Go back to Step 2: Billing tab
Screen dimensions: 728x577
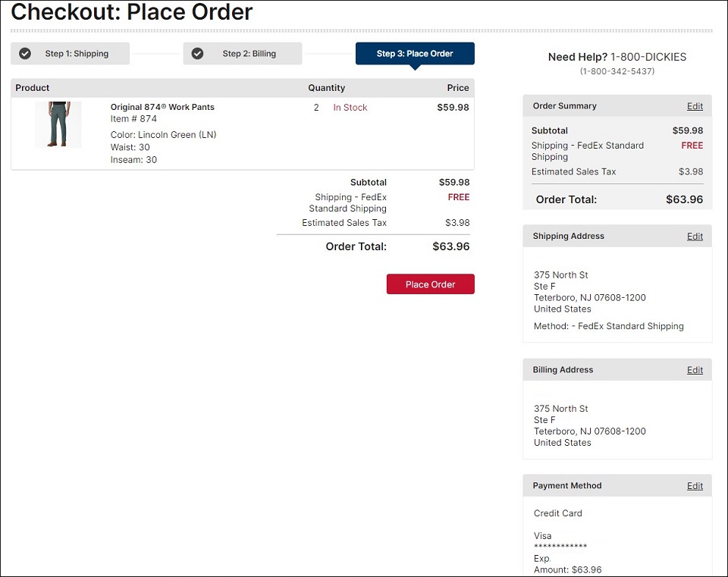pyautogui.click(x=243, y=53)
